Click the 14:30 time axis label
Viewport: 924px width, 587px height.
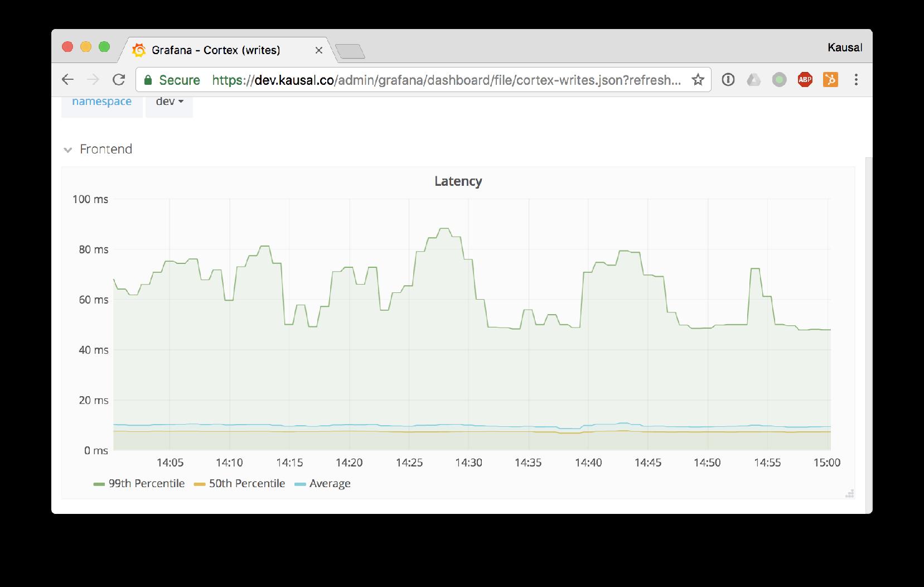(x=468, y=463)
